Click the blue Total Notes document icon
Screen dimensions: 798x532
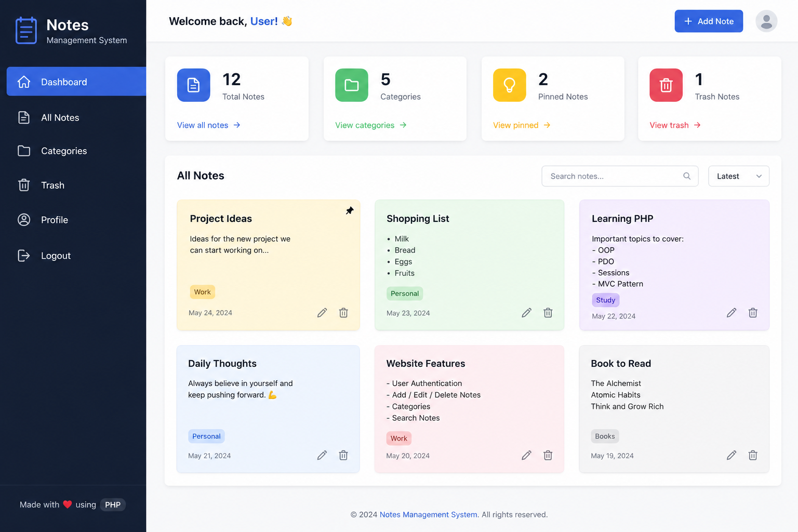coord(194,85)
